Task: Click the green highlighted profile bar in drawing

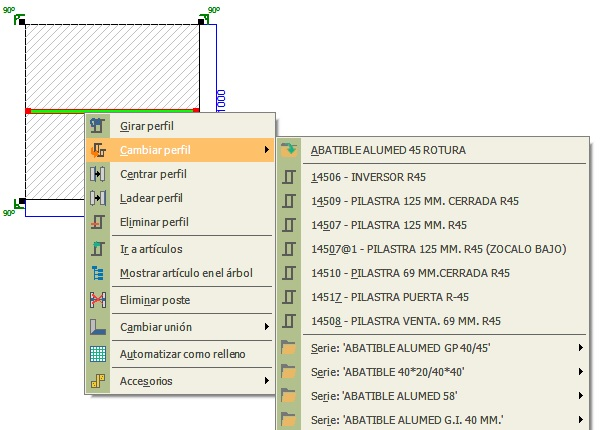Action: pyautogui.click(x=112, y=111)
